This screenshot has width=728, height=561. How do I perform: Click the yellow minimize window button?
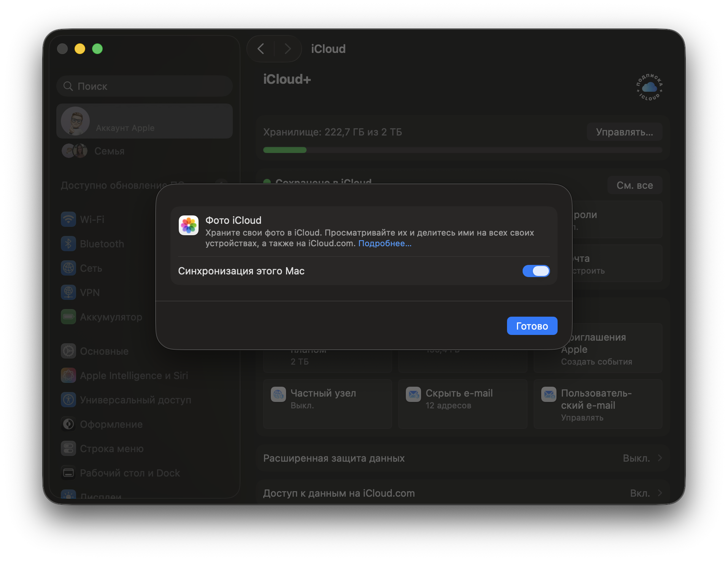(x=80, y=49)
